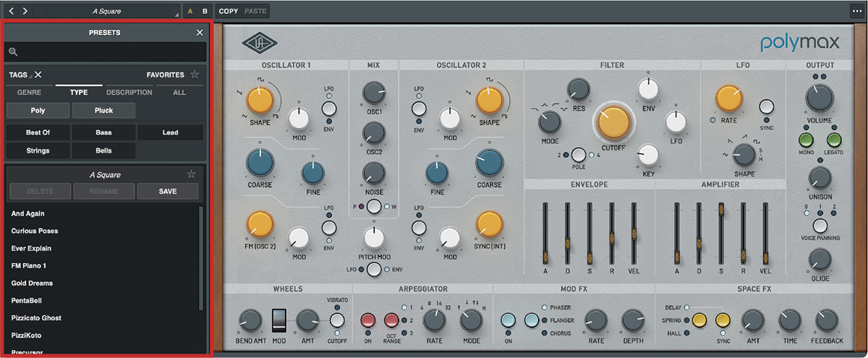Image resolution: width=868 pixels, height=358 pixels.
Task: Filter presets by Bass tag
Action: [103, 133]
